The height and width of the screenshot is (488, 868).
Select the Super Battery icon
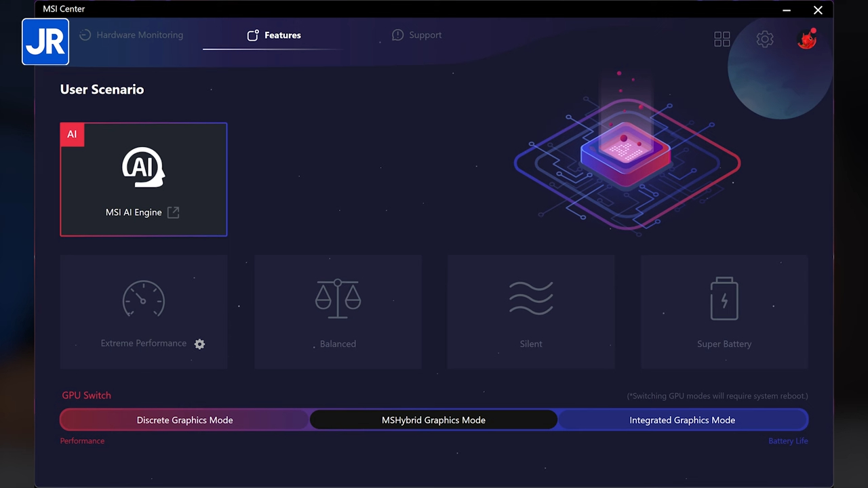tap(724, 298)
